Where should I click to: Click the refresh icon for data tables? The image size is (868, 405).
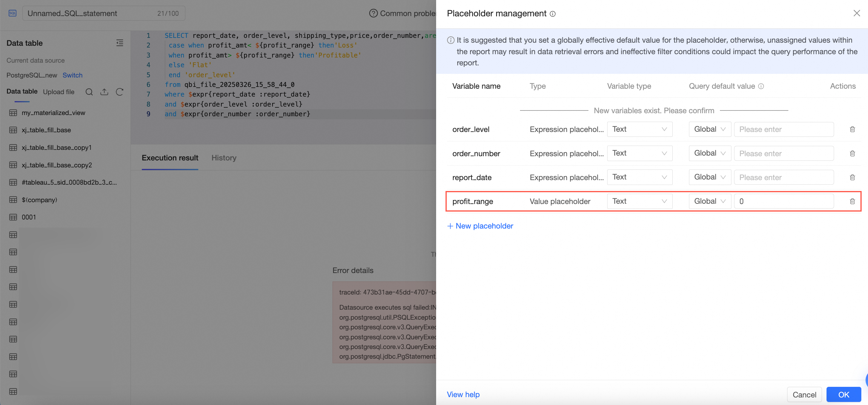point(119,92)
